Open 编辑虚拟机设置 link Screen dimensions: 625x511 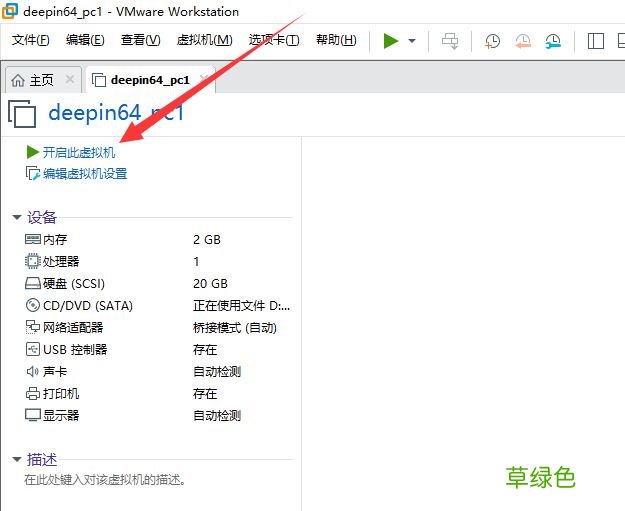(x=85, y=173)
